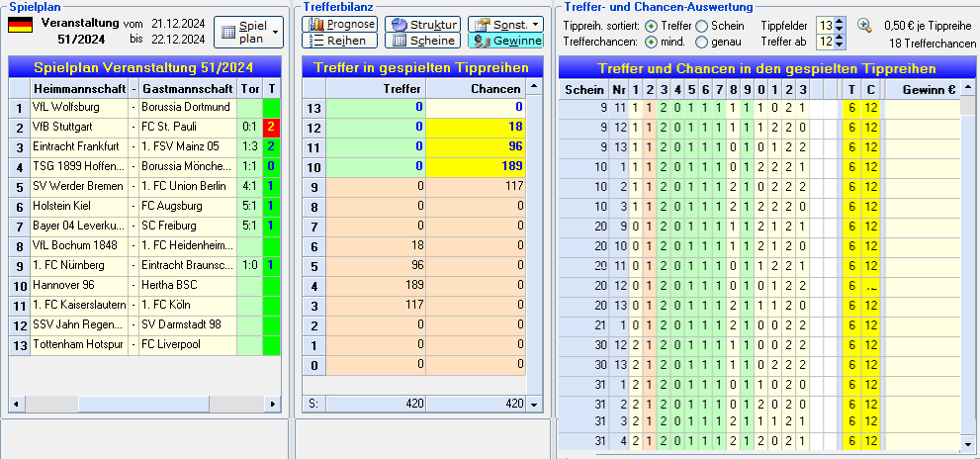Open the Prognose view
The width and height of the screenshot is (980, 459).
pos(340,25)
